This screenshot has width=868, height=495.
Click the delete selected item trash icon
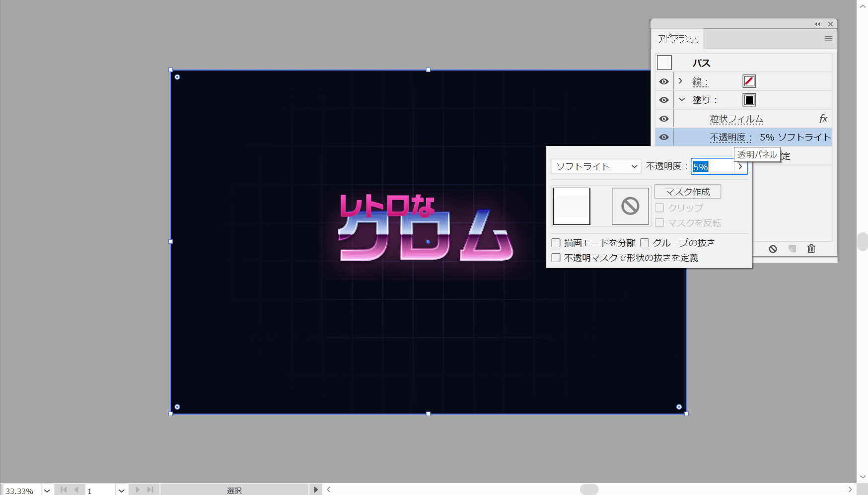point(811,249)
